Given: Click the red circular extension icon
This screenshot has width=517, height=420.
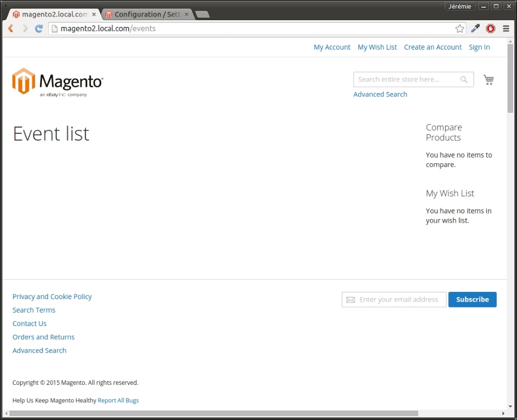Looking at the screenshot, I should 491,29.
